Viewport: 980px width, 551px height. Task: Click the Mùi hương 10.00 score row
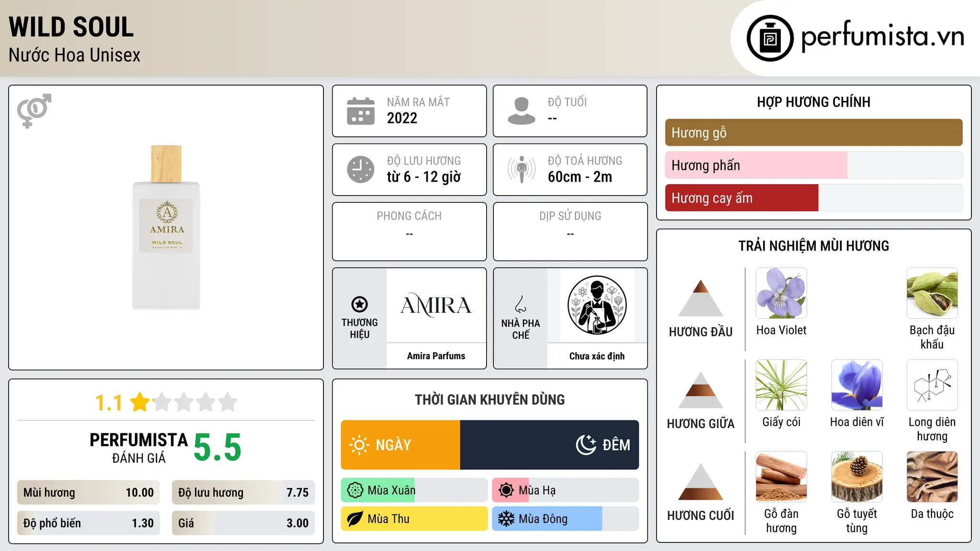tap(89, 493)
